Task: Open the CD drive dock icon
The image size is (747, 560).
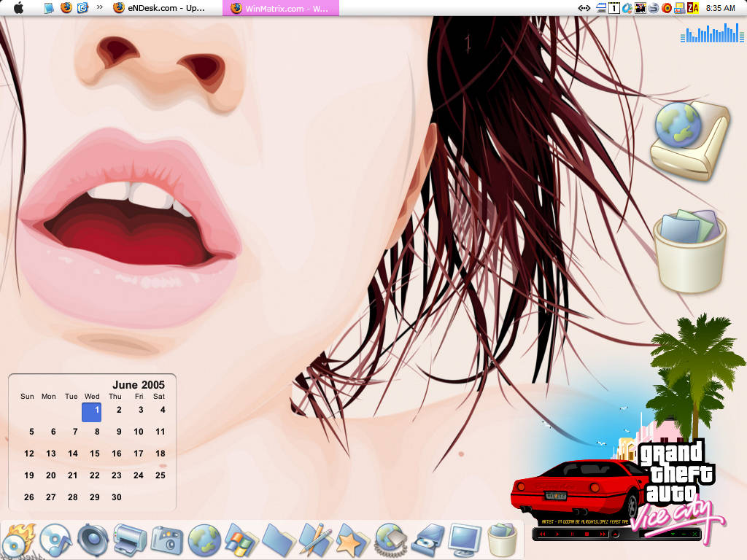Action: click(x=427, y=540)
